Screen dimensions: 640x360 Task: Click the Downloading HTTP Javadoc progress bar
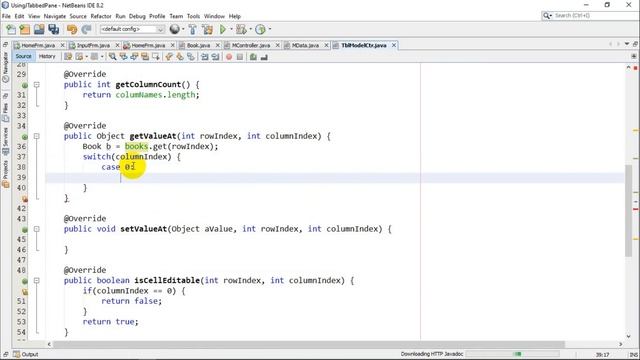click(x=513, y=354)
